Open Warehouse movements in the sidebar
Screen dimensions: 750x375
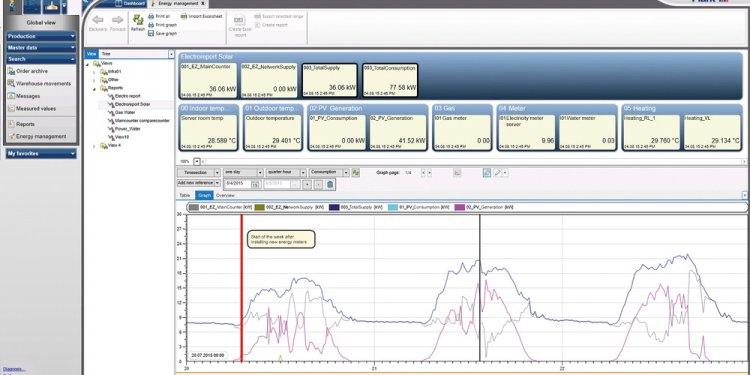tap(40, 84)
